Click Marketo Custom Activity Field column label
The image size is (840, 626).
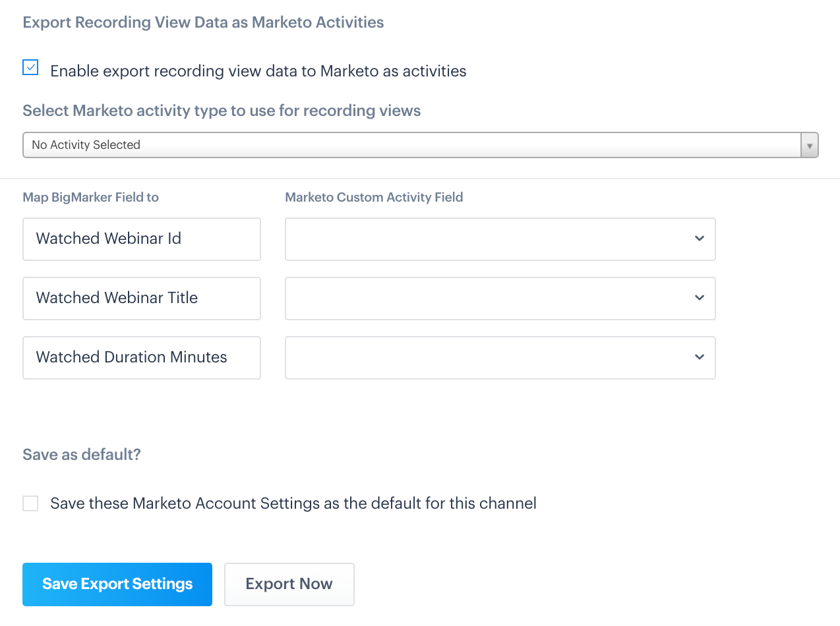pyautogui.click(x=374, y=197)
